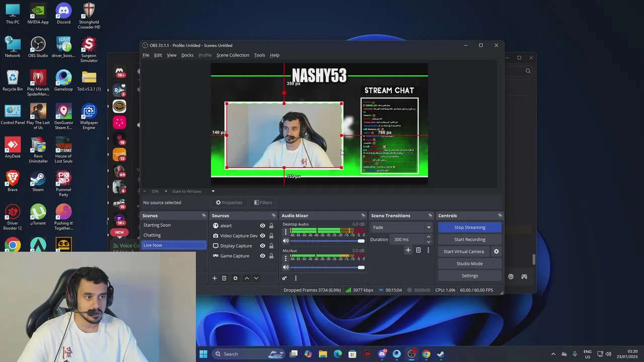Delete the scene transition with trash icon

click(418, 250)
